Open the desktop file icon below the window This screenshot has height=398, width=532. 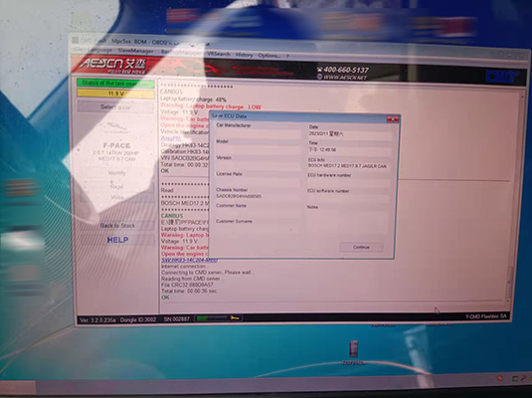[354, 352]
